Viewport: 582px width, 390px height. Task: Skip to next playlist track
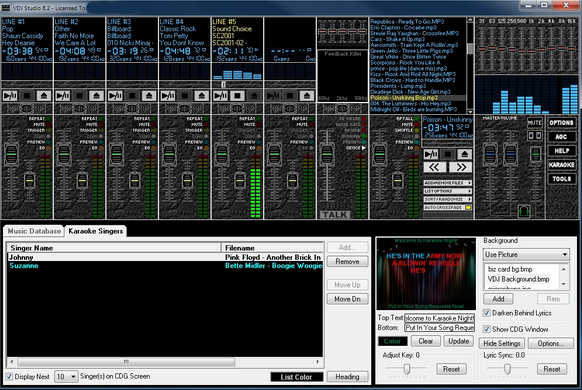[x=461, y=167]
